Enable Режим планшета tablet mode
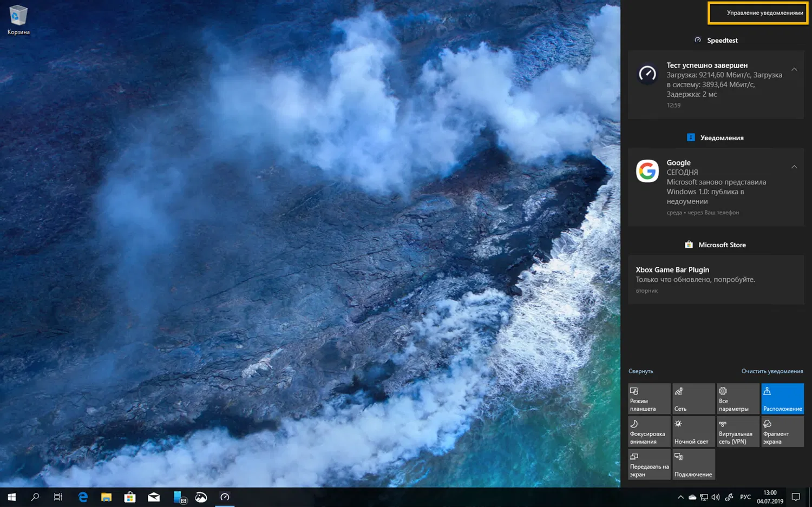812x507 pixels. [x=649, y=399]
